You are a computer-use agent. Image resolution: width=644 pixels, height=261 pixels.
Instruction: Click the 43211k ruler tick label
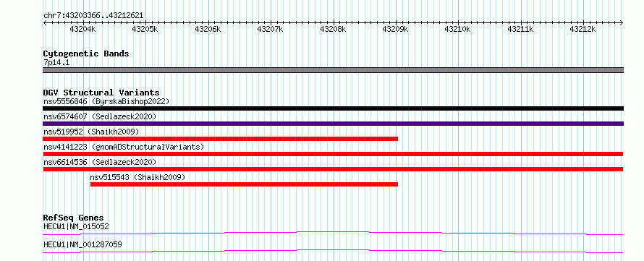pyautogui.click(x=520, y=29)
